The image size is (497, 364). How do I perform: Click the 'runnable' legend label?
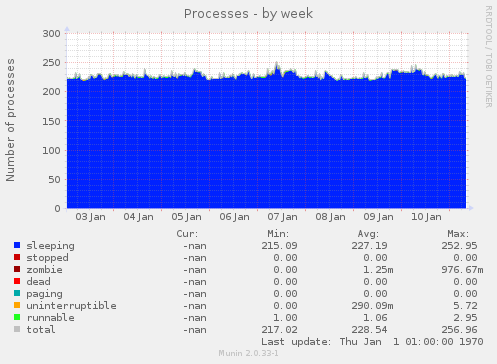[x=50, y=318]
